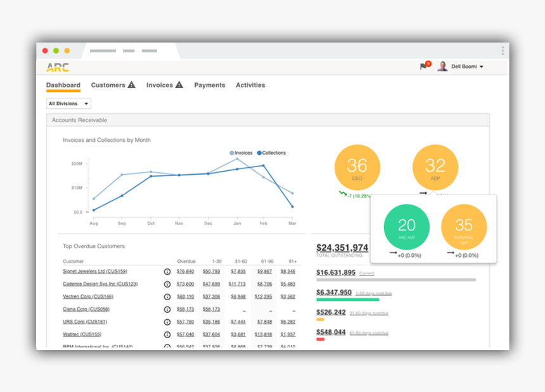Open info icon for Signet Jewelers
545x392 pixels.
(x=167, y=272)
